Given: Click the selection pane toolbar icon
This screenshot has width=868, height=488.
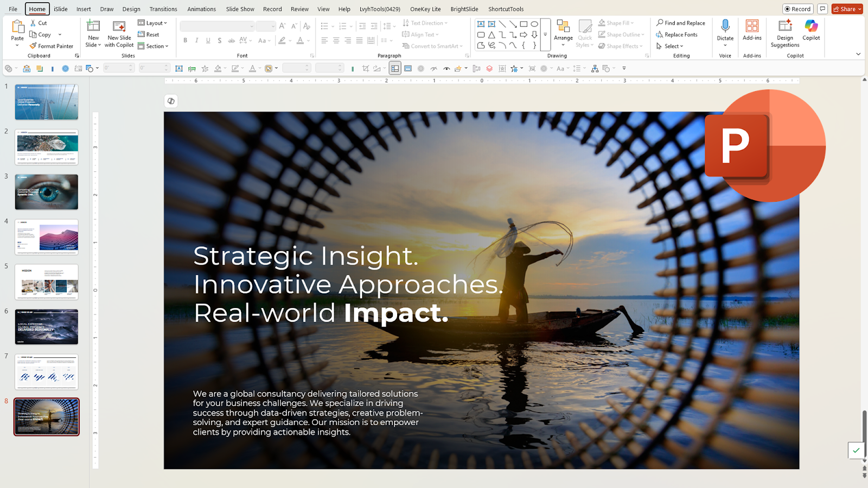Looking at the screenshot, I should [395, 68].
